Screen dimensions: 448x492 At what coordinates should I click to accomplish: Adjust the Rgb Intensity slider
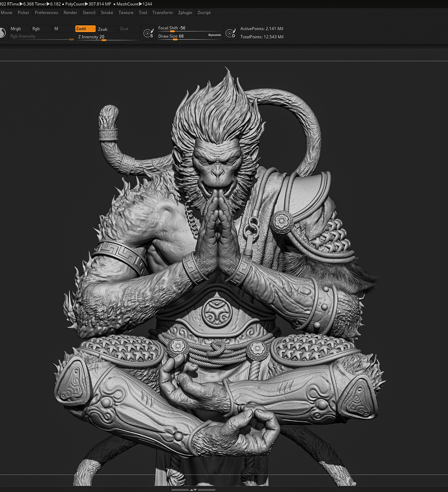click(41, 37)
